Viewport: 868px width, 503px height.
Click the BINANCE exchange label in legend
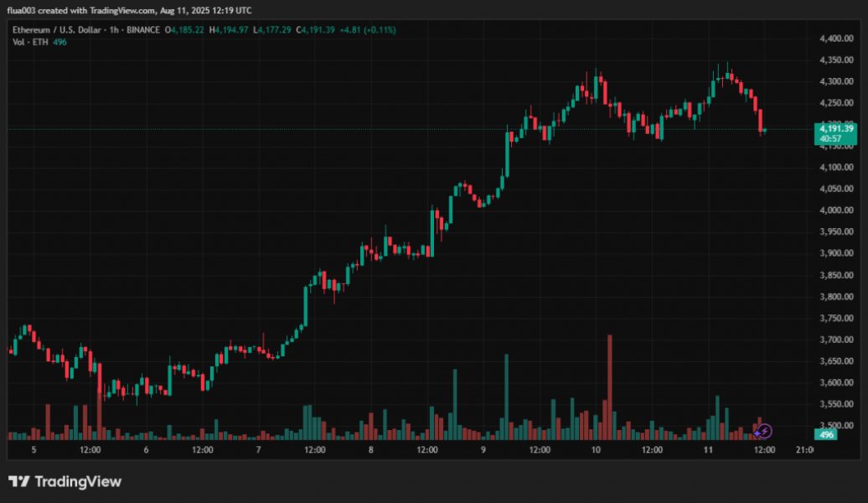pos(144,30)
